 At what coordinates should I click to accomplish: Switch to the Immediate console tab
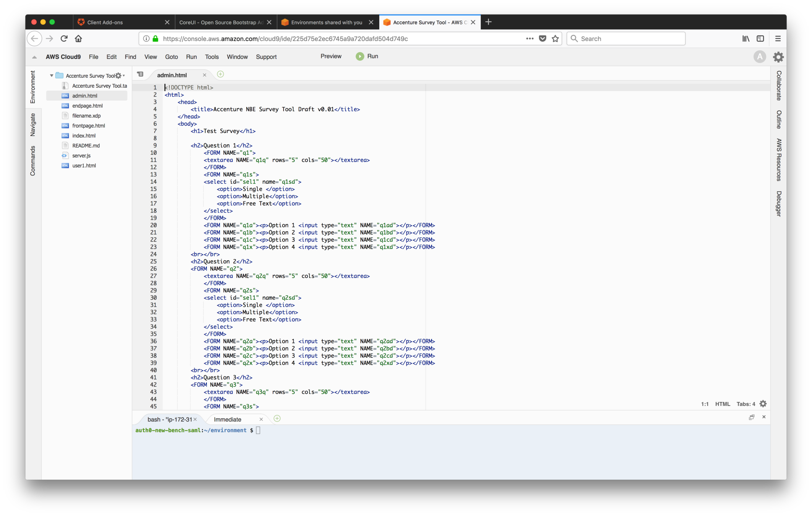click(x=227, y=419)
